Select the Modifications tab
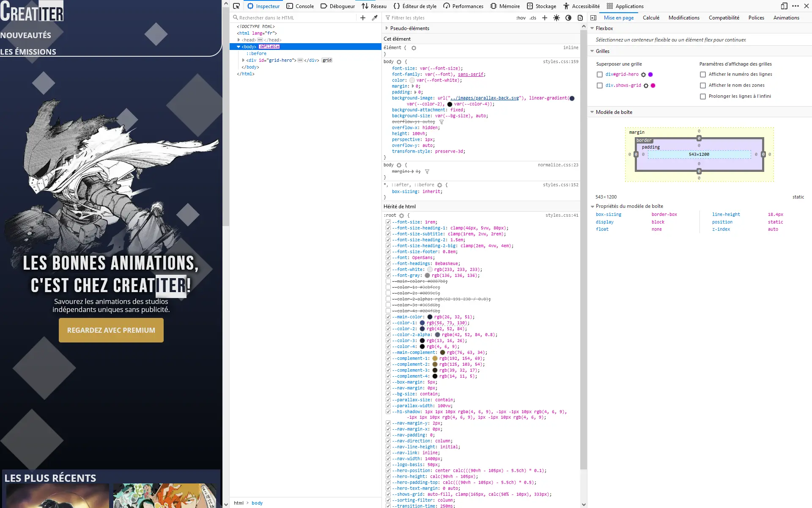This screenshot has height=508, width=812. pos(684,18)
